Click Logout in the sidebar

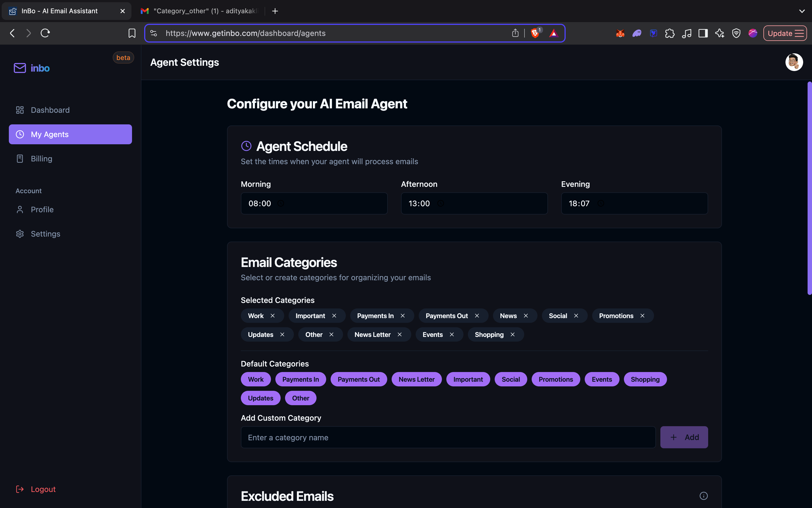(43, 489)
